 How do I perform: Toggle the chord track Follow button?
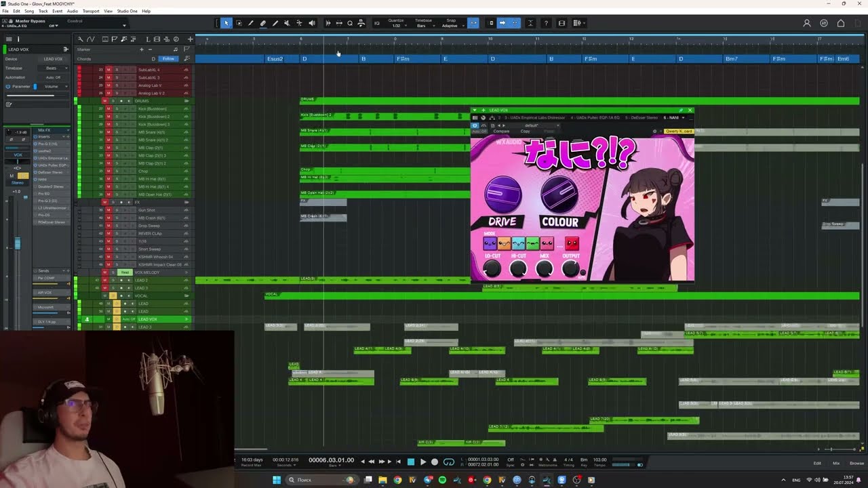[x=168, y=59]
